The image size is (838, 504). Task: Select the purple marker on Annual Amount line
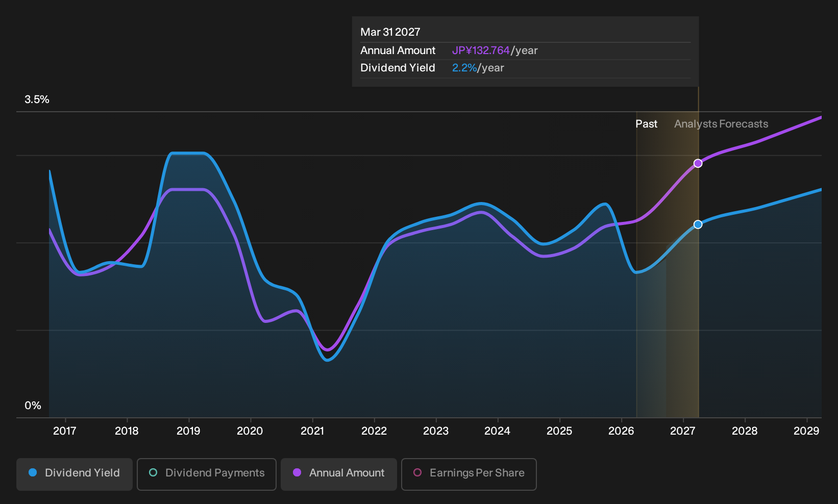698,163
